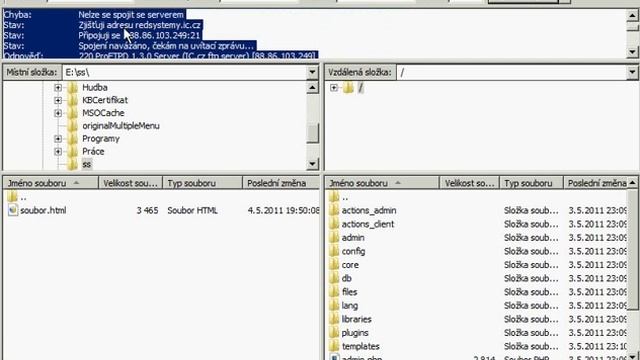Click the actions_client folder icon
Viewport: 640px width, 360px height.
334,224
